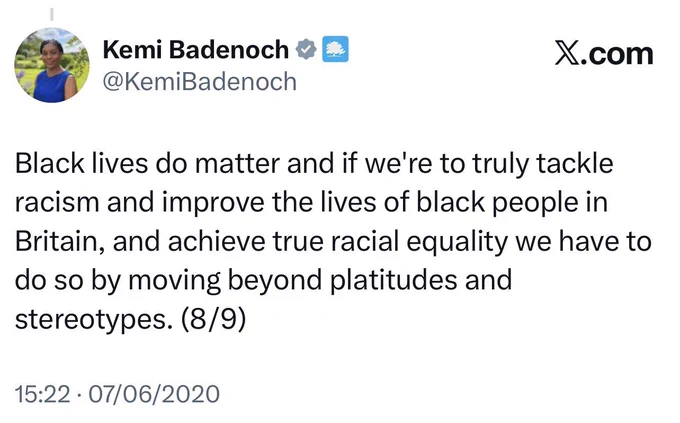This screenshot has height=423, width=680.
Task: Click the words 'black people in'
Action: tap(512, 203)
